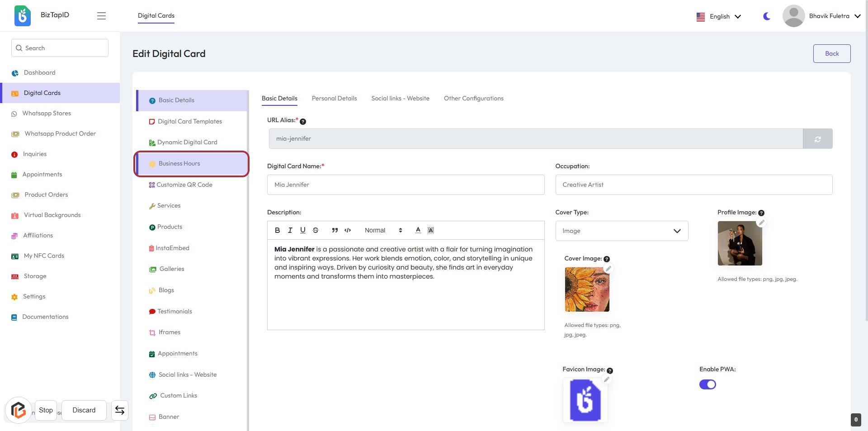The height and width of the screenshot is (431, 868).
Task: Edit the favicon image pencil icon
Action: tap(607, 379)
